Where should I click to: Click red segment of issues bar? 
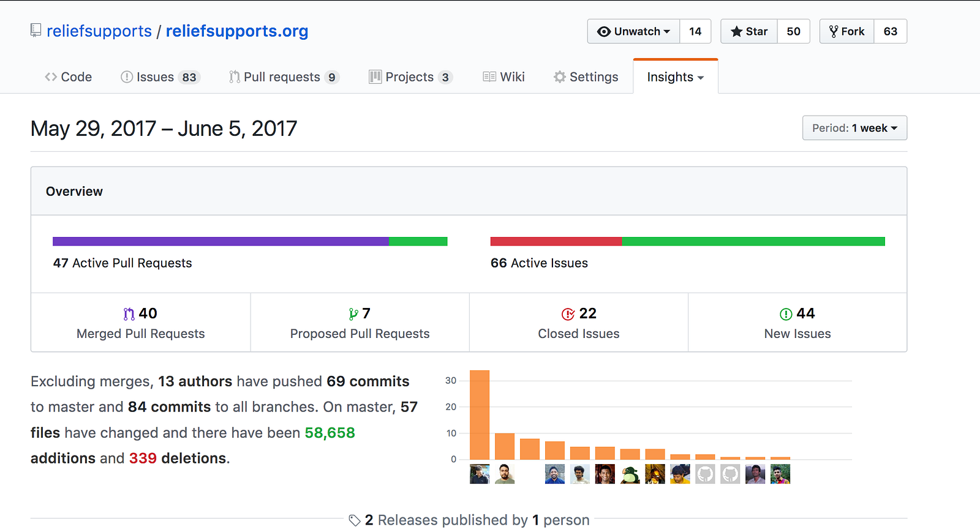(556, 241)
